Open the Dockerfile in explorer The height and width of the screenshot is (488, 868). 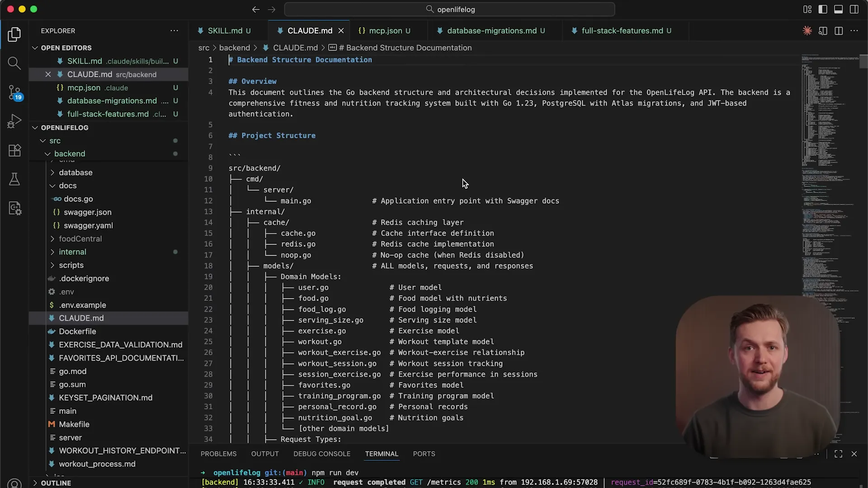(77, 331)
